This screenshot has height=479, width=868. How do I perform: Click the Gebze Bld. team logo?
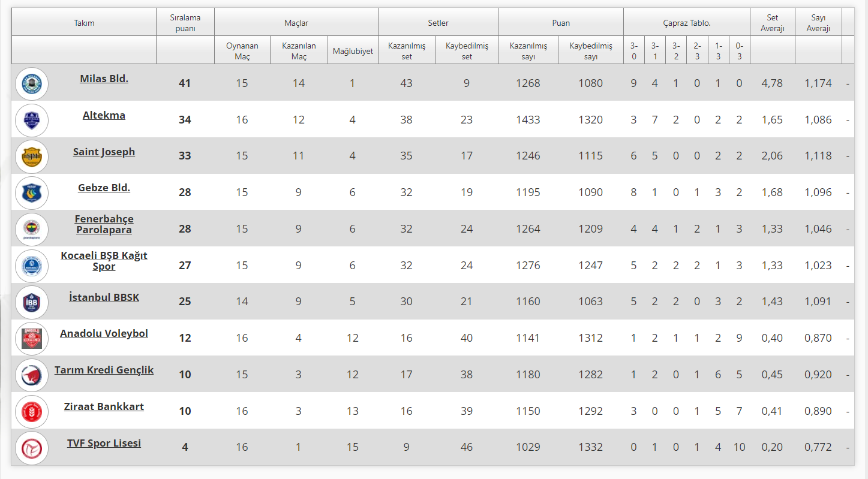pyautogui.click(x=31, y=192)
